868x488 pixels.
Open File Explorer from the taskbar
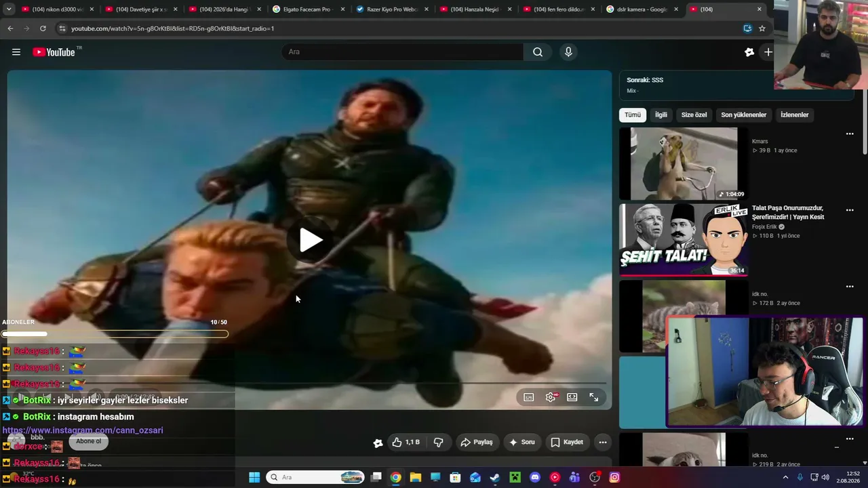(416, 477)
